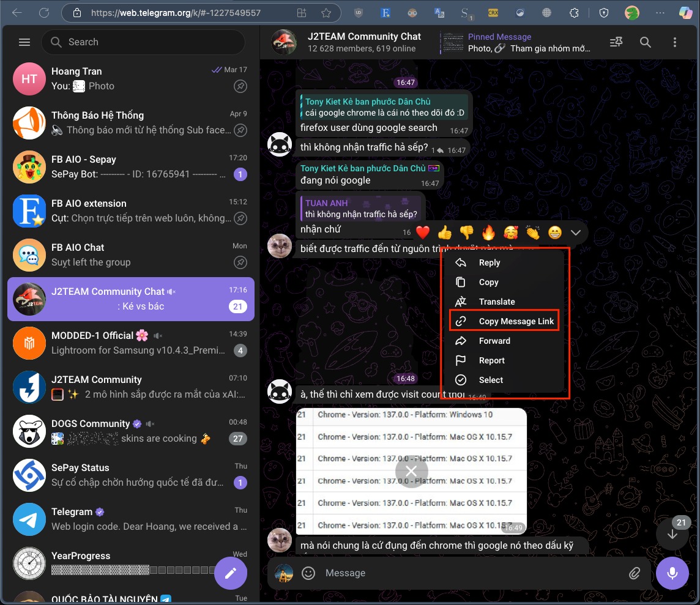Screen dimensions: 700x605
Task: Open the browser profile avatar
Action: pos(631,13)
